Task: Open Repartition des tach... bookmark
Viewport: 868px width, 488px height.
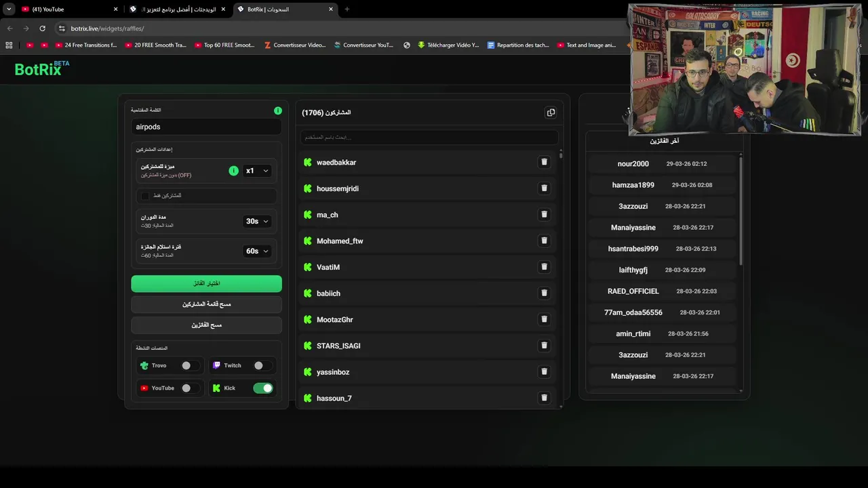Action: coord(518,45)
